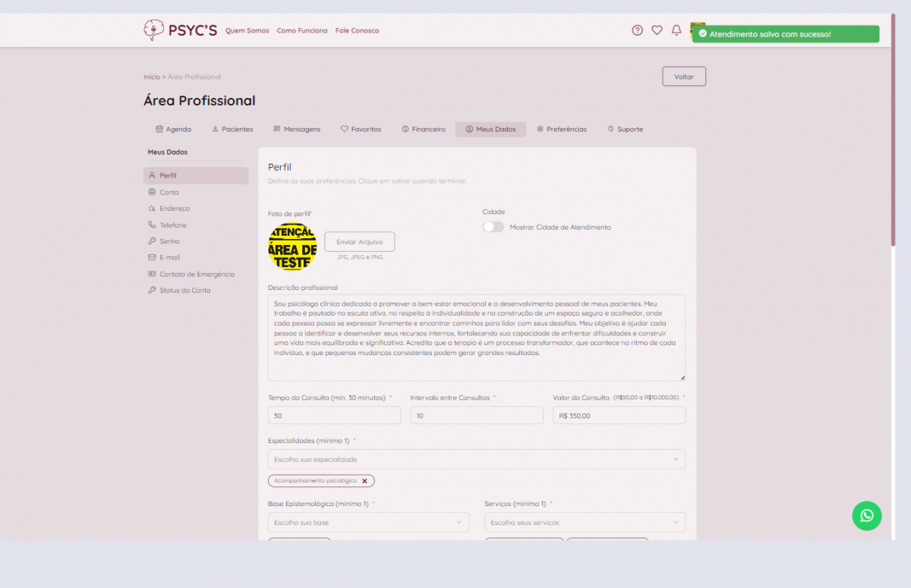Switch to the Agenda tab

tap(173, 129)
